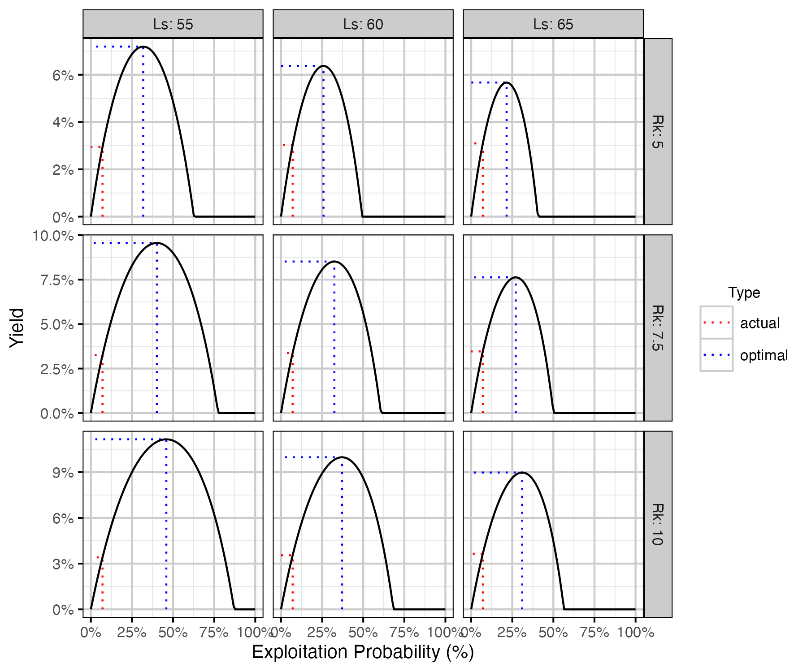Click the "50%" x-tick under the Ls: 55 column
The height and width of the screenshot is (672, 807).
173,632
